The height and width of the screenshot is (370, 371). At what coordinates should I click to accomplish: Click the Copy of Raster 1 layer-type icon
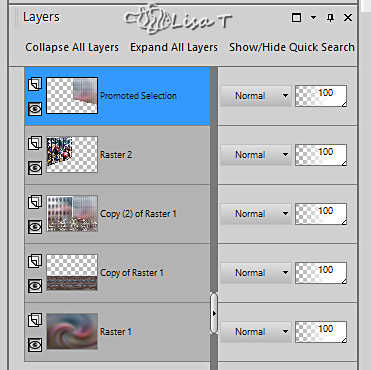point(35,262)
